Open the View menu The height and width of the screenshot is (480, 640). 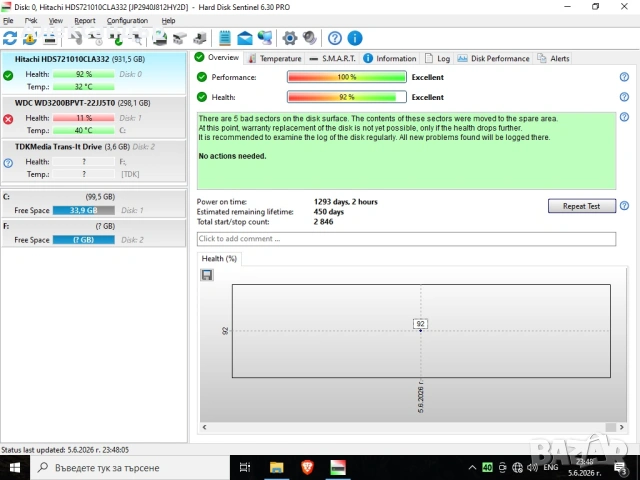(56, 20)
